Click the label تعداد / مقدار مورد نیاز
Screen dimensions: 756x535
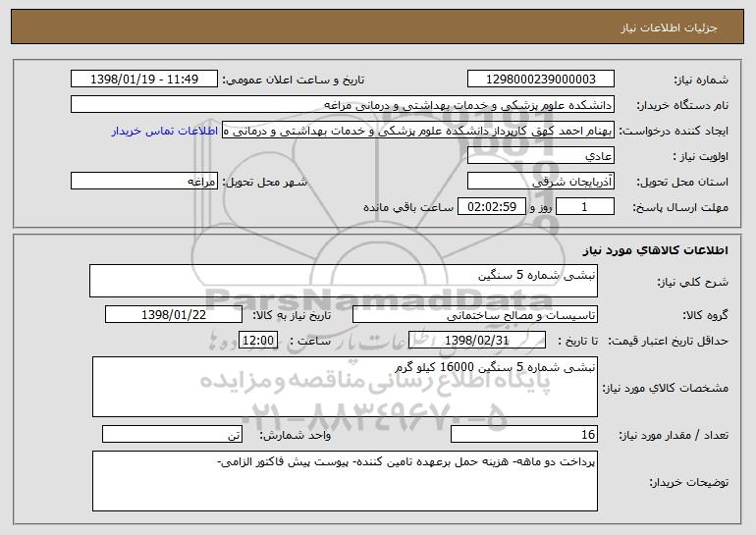(x=674, y=435)
